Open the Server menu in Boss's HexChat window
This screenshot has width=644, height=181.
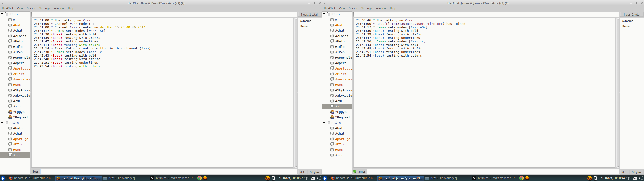(31, 8)
